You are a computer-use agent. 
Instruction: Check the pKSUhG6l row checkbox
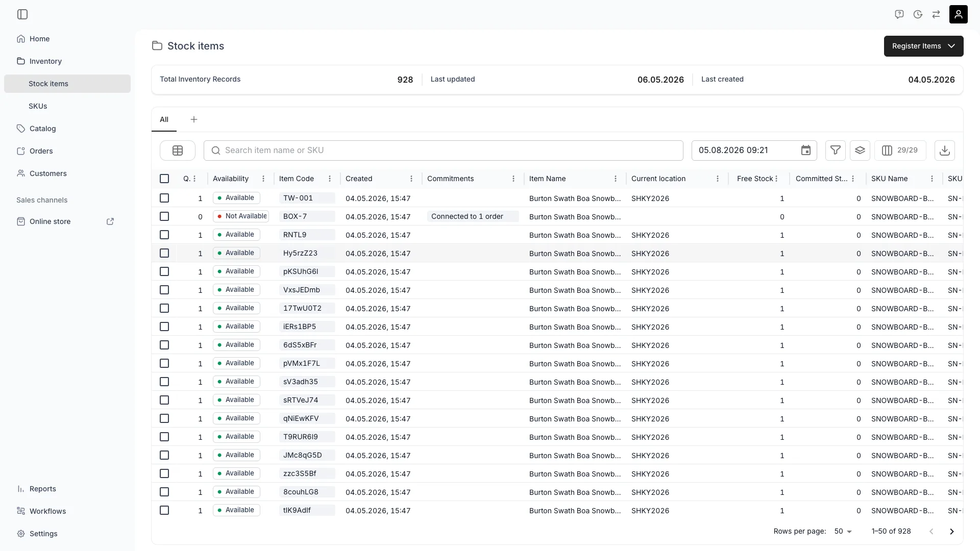click(164, 271)
